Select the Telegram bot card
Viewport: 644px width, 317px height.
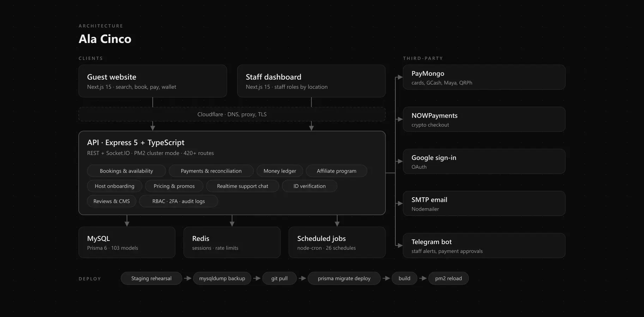pos(484,245)
